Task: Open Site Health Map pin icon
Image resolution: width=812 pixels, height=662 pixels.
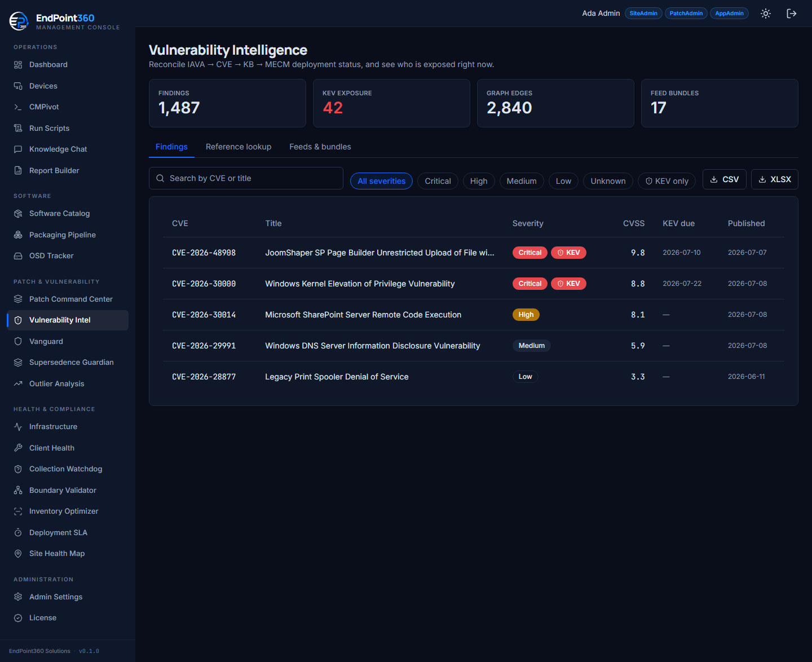Action: tap(18, 554)
